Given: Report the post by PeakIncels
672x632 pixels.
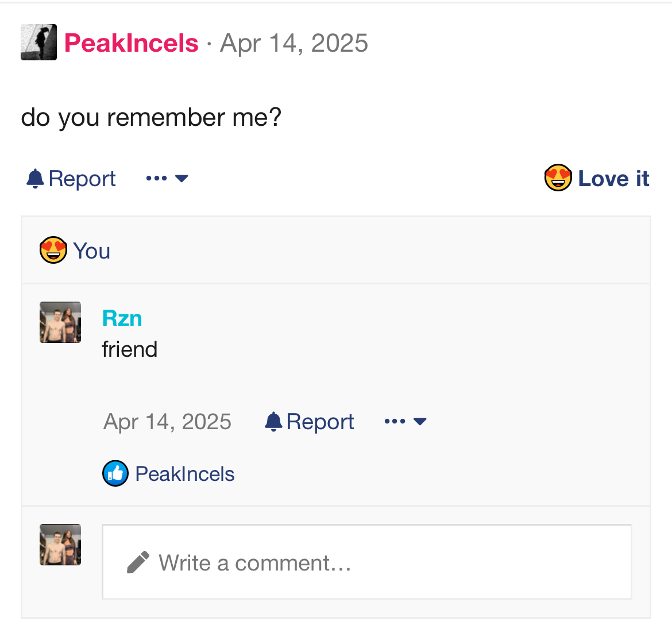Looking at the screenshot, I should click(82, 179).
